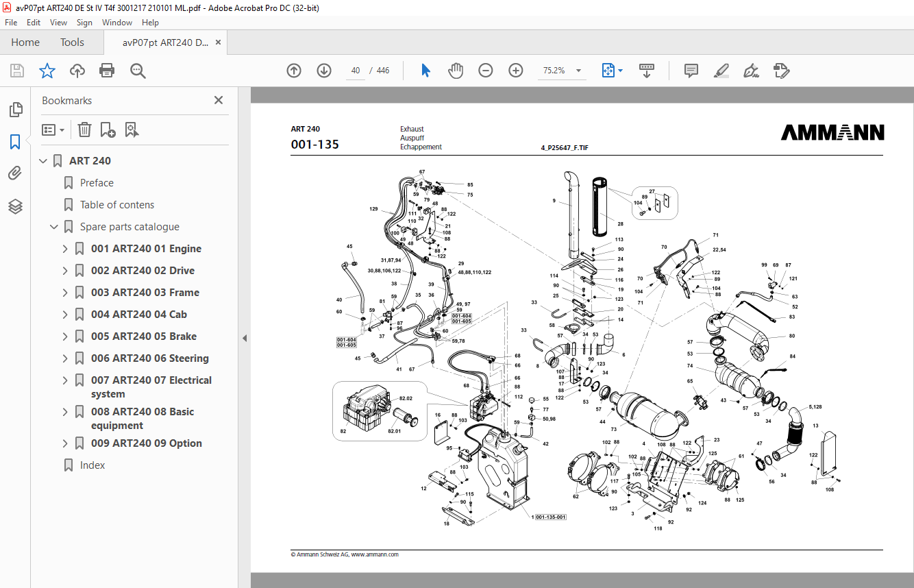Activate the hand pan tool
Screen dimensions: 914x588
tap(456, 71)
